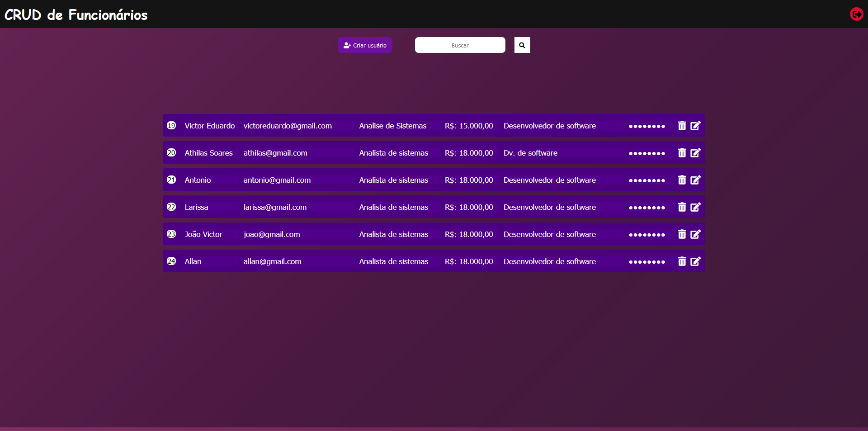
Task: Click the CRUD de Funcionários title
Action: coord(75,14)
